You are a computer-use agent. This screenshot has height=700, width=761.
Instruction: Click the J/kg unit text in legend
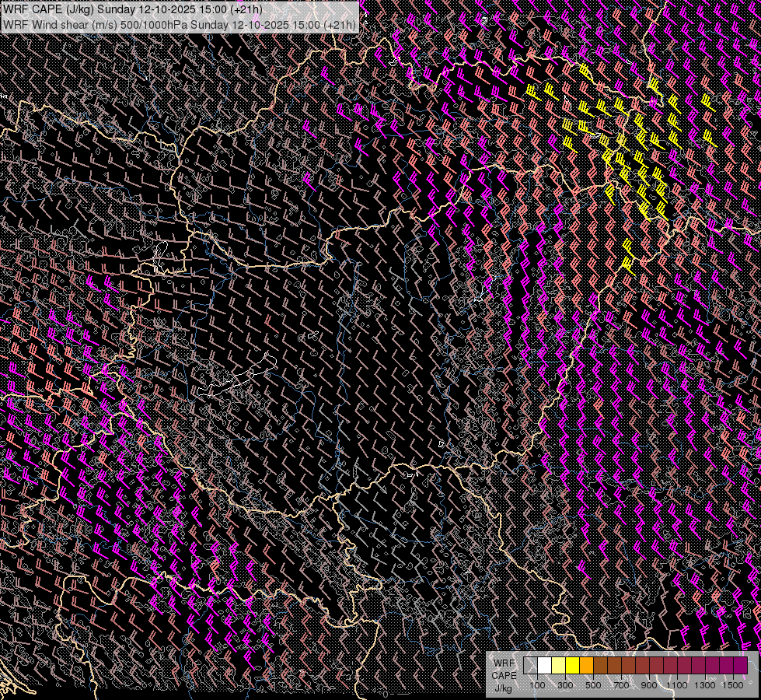tap(503, 688)
